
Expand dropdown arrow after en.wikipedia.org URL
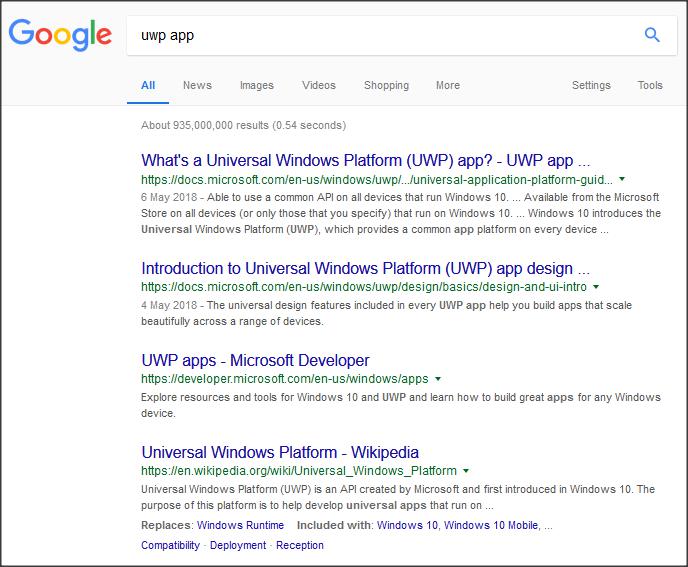click(466, 470)
